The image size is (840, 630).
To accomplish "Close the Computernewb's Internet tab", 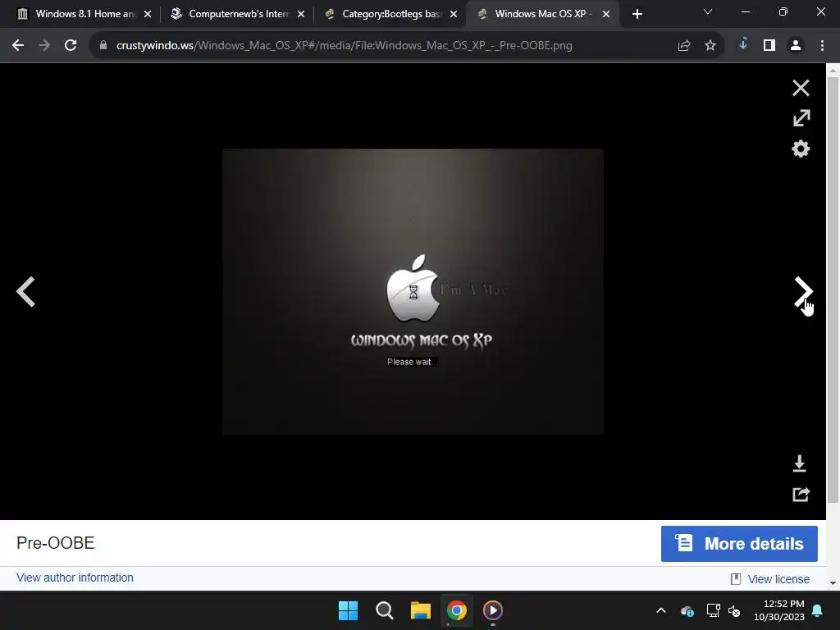I will (x=300, y=15).
